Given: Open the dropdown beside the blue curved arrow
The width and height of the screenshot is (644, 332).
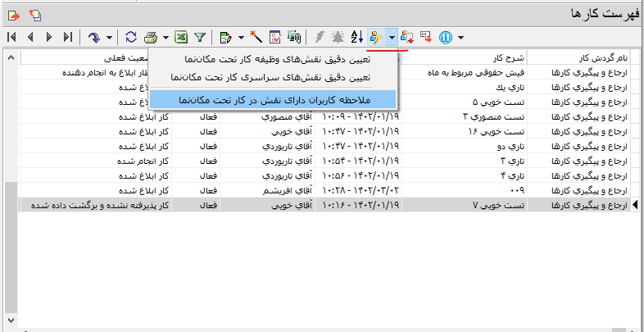Looking at the screenshot, I should (109, 37).
